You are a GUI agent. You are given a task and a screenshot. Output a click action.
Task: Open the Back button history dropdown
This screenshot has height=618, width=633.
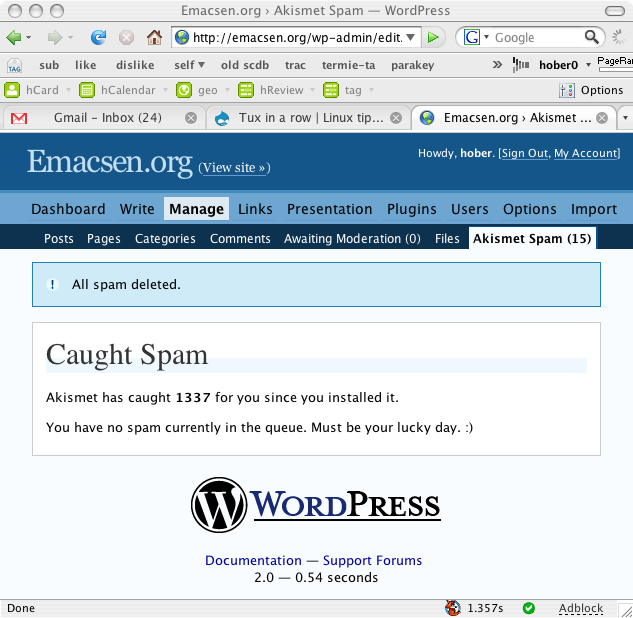click(29, 38)
